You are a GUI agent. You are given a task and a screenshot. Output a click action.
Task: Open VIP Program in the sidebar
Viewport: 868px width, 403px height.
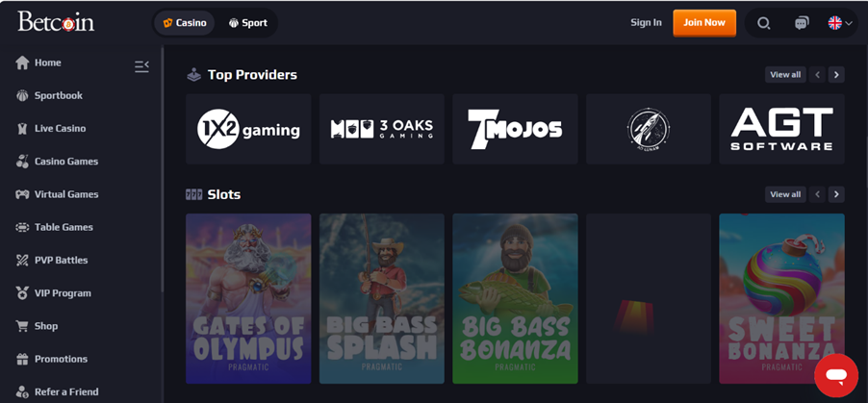point(63,293)
